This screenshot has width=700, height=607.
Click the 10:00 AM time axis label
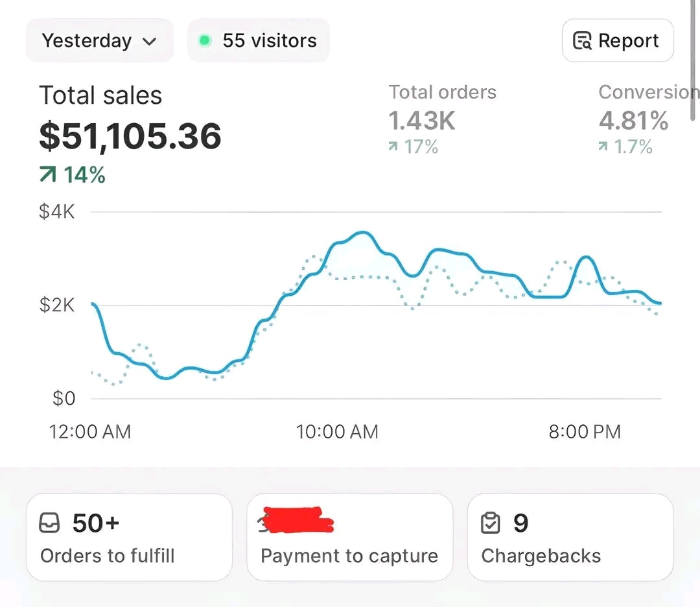pyautogui.click(x=337, y=432)
